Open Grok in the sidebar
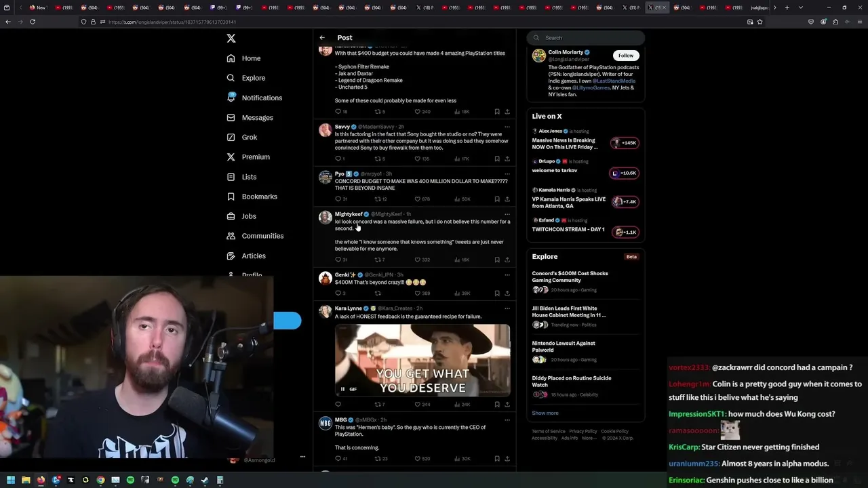This screenshot has width=868, height=488. tap(242, 137)
